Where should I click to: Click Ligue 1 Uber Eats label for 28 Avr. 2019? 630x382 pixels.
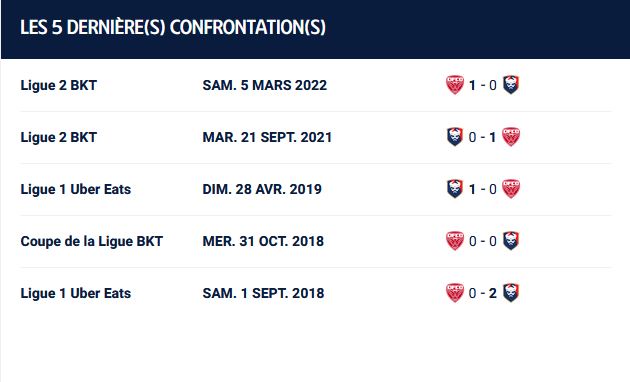(x=76, y=189)
